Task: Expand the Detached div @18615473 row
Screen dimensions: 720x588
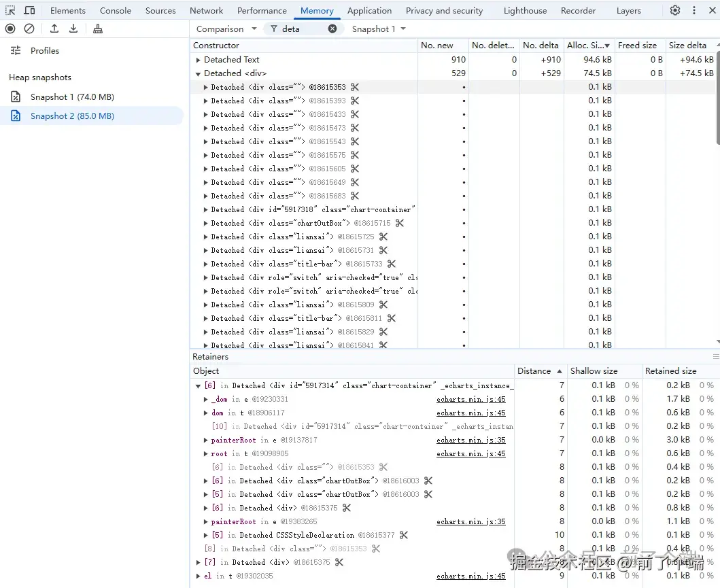Action: click(x=206, y=128)
